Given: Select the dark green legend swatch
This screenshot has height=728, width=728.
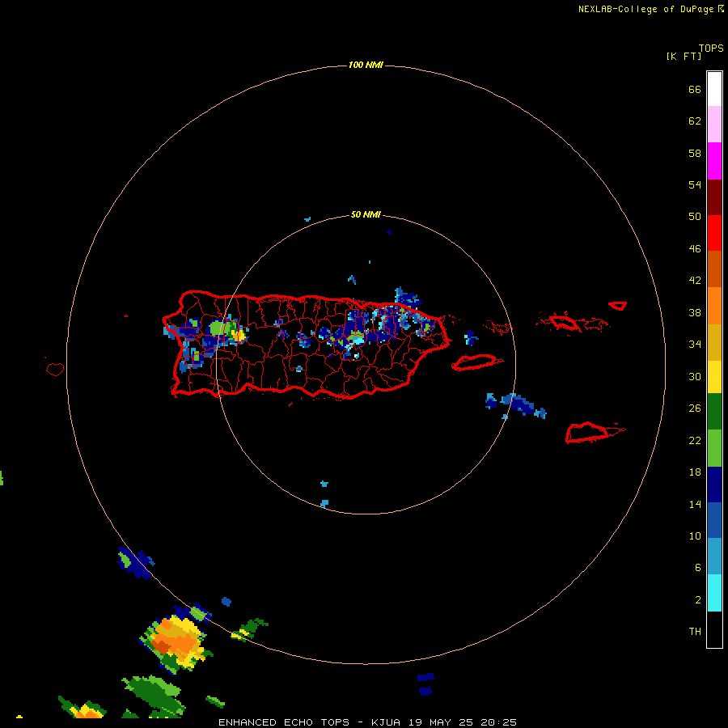Looking at the screenshot, I should coord(714,412).
